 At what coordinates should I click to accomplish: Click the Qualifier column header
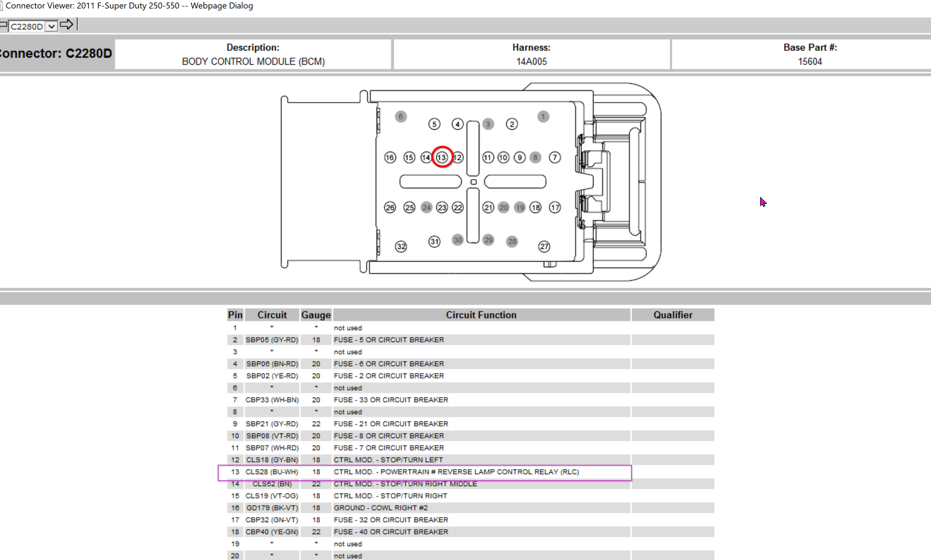[672, 315]
